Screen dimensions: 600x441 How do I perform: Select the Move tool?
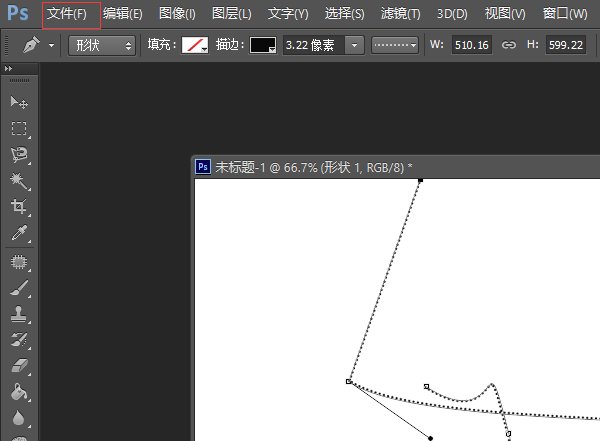pyautogui.click(x=19, y=102)
